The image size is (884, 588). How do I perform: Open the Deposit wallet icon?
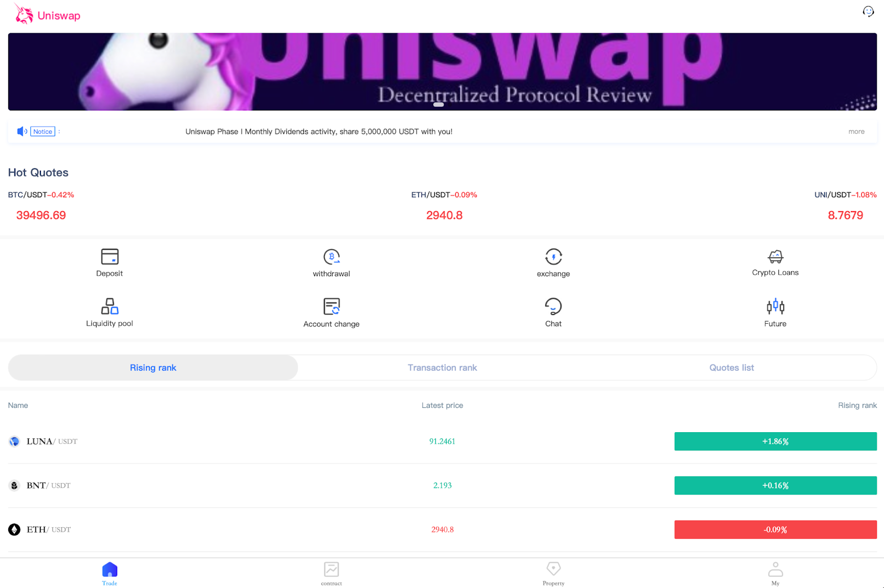109,256
